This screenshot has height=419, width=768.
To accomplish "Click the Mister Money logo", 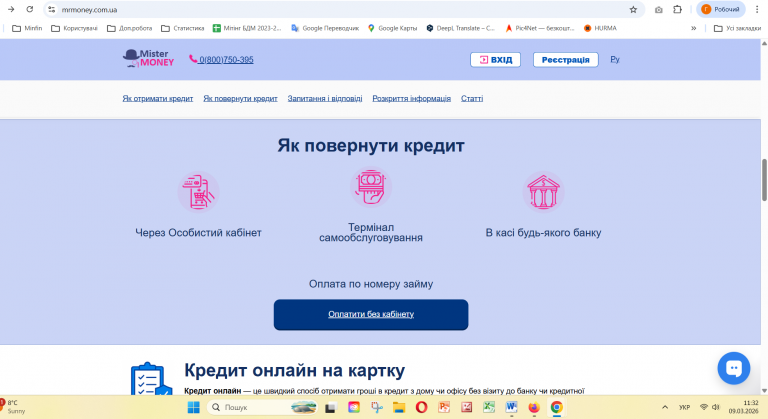I will click(148, 58).
